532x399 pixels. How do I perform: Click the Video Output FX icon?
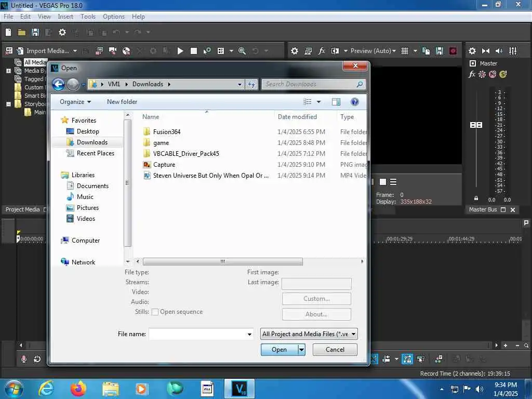click(321, 51)
